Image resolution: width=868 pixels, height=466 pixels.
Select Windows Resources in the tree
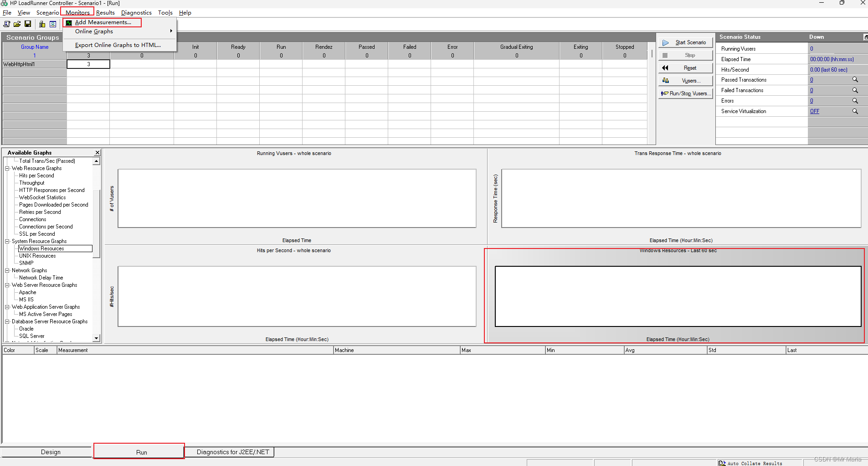coord(41,249)
